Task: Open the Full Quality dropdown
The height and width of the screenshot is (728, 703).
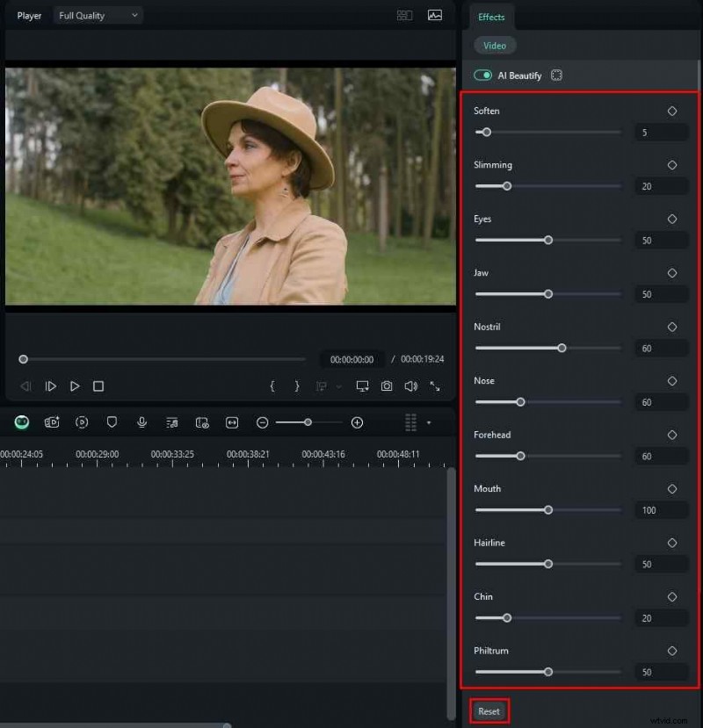Action: coord(98,15)
